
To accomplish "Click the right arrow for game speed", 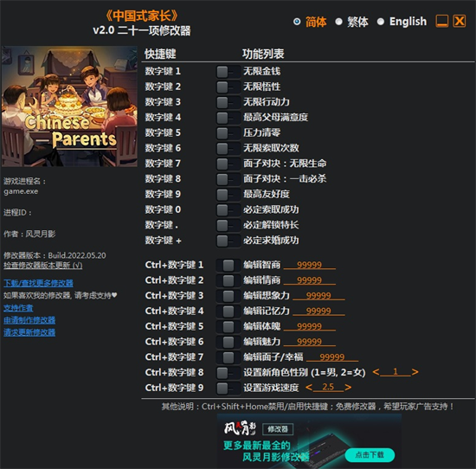I will 348,388.
